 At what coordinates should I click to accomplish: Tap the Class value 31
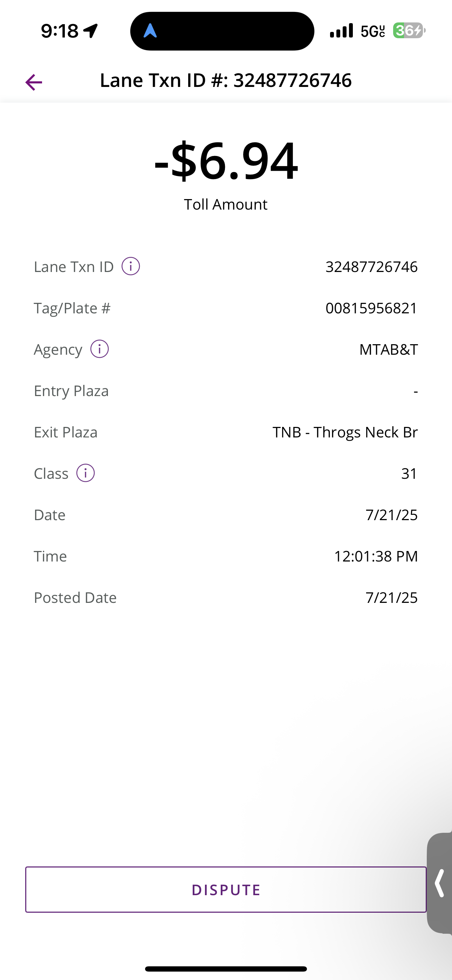pos(409,474)
